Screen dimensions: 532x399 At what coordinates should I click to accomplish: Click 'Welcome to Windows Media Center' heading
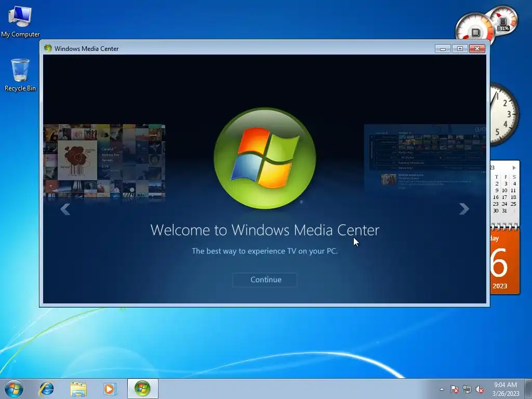click(x=264, y=230)
